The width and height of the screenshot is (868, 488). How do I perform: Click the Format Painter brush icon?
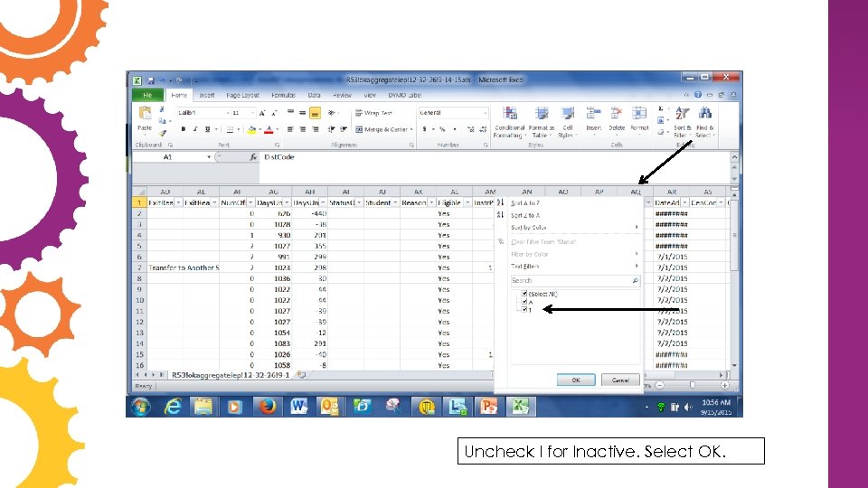pos(162,133)
